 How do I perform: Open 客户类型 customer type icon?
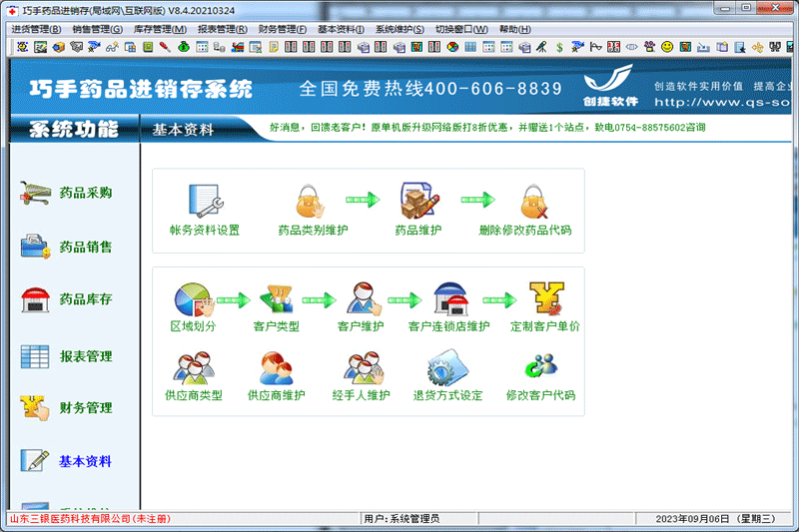click(x=277, y=299)
